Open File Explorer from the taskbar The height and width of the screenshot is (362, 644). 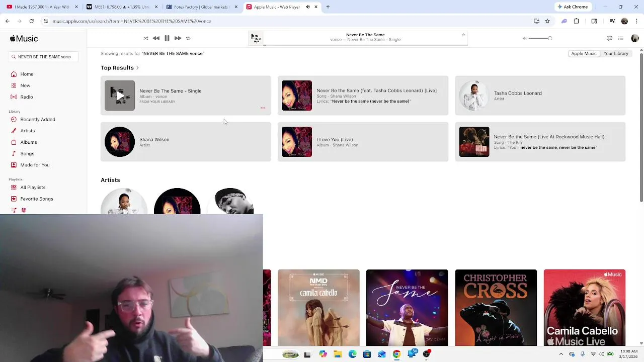click(338, 354)
